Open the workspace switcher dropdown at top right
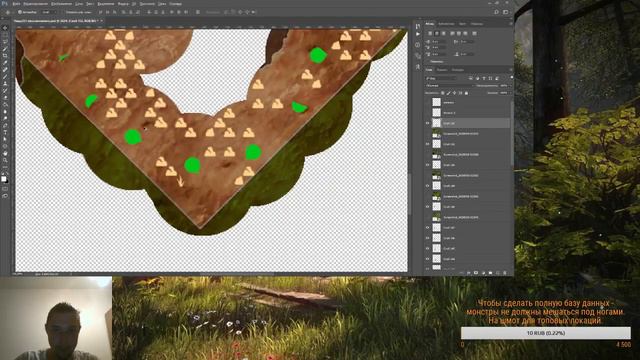The image size is (640, 360). click(506, 12)
